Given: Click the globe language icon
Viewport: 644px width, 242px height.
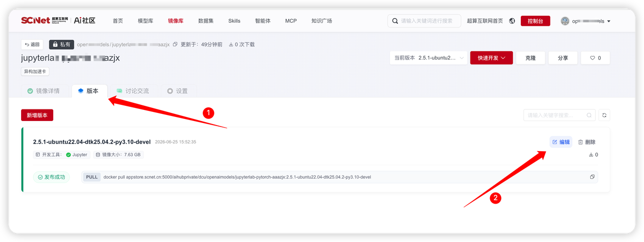Looking at the screenshot, I should [512, 21].
